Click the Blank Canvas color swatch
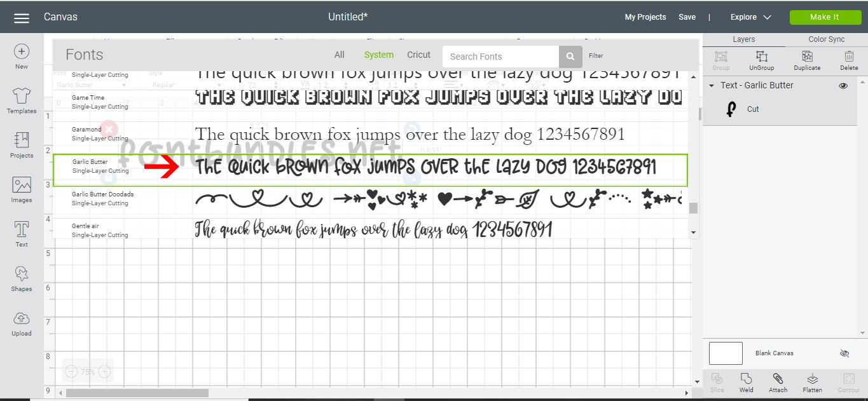Image resolution: width=868 pixels, height=401 pixels. pyautogui.click(x=726, y=353)
